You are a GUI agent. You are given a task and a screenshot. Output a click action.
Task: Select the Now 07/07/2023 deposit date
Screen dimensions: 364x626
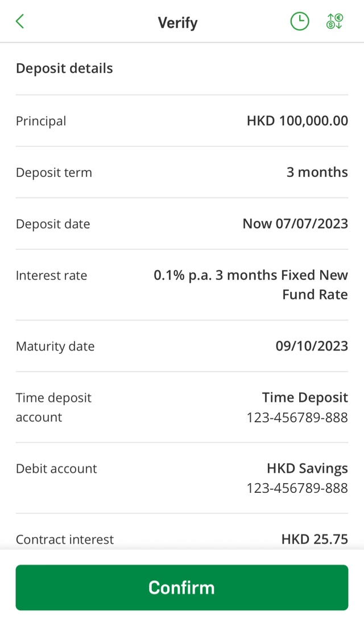(295, 224)
